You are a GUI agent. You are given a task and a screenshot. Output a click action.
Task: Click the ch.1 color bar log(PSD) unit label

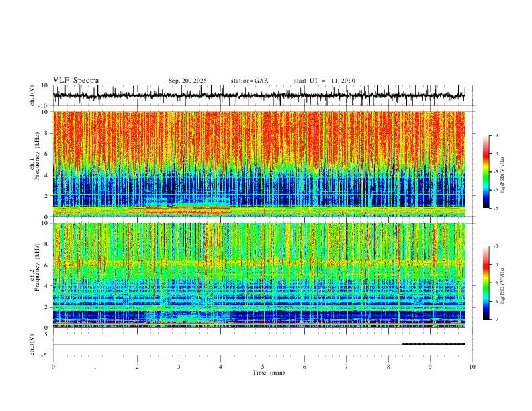(503, 175)
